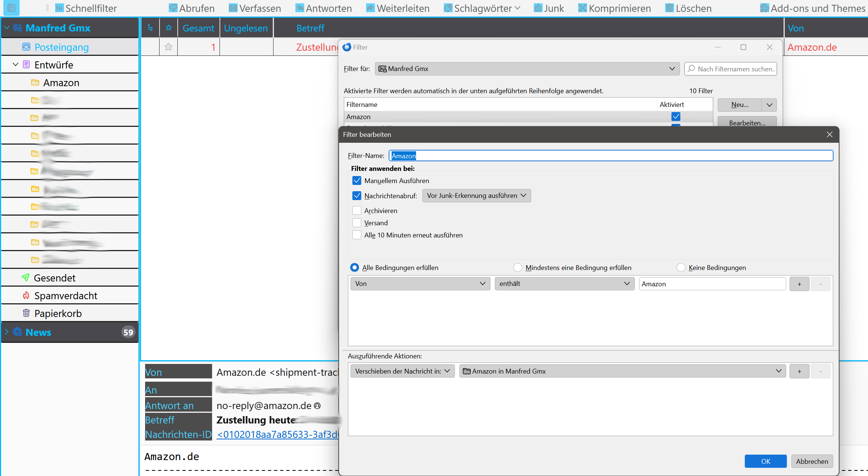
Task: Click the Schnellfilter toolbar icon
Action: [59, 8]
